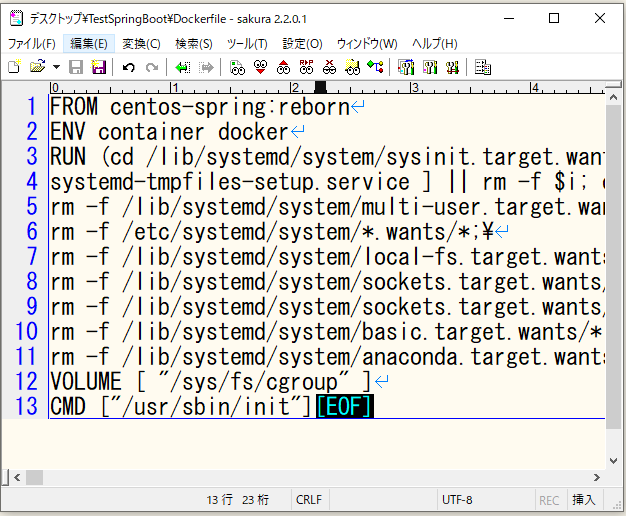
Task: Click the text 'ENV container docker'
Action: click(169, 132)
